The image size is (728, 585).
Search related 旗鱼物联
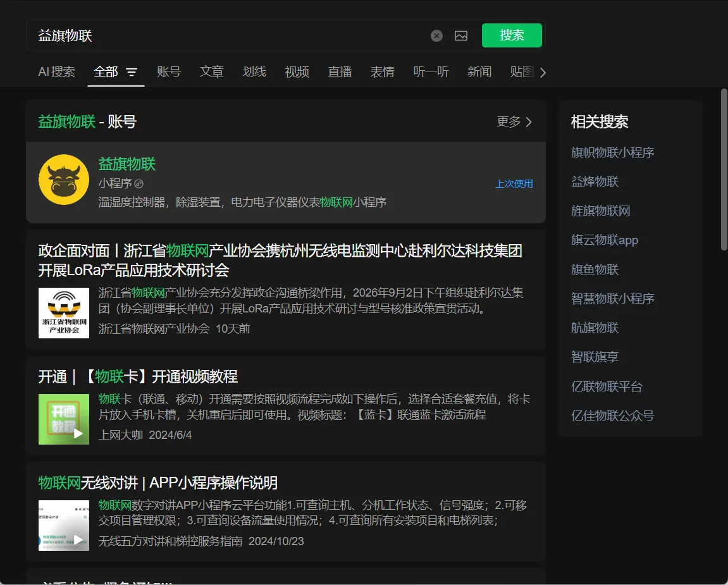(595, 269)
